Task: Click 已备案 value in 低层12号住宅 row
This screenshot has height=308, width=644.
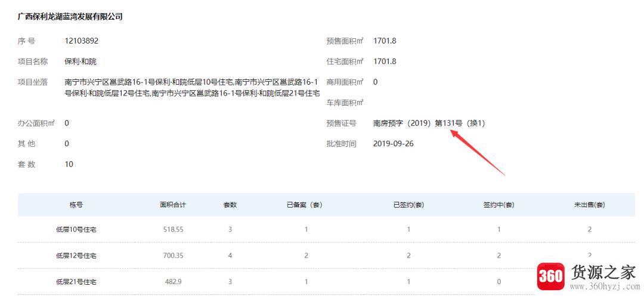Action: [x=306, y=256]
